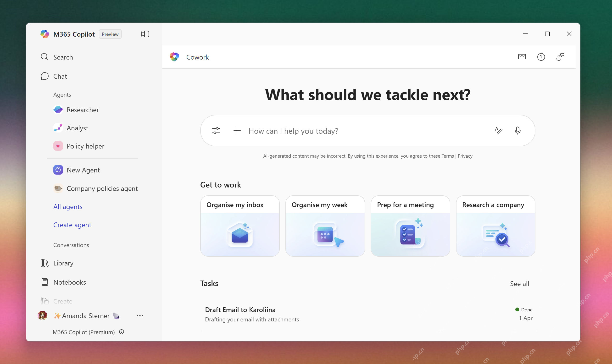Image resolution: width=612 pixels, height=364 pixels.
Task: Select the Organise my inbox card
Action: click(240, 226)
